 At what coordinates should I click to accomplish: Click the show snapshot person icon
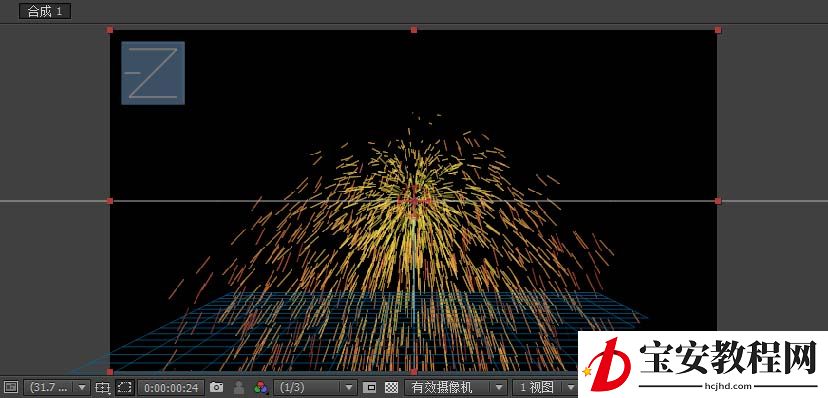click(x=239, y=387)
